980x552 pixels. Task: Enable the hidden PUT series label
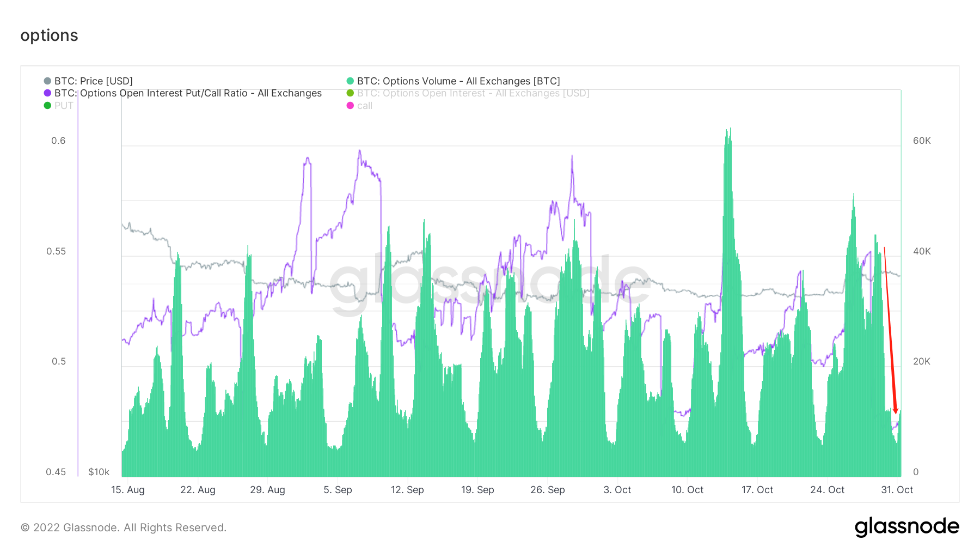pos(64,106)
